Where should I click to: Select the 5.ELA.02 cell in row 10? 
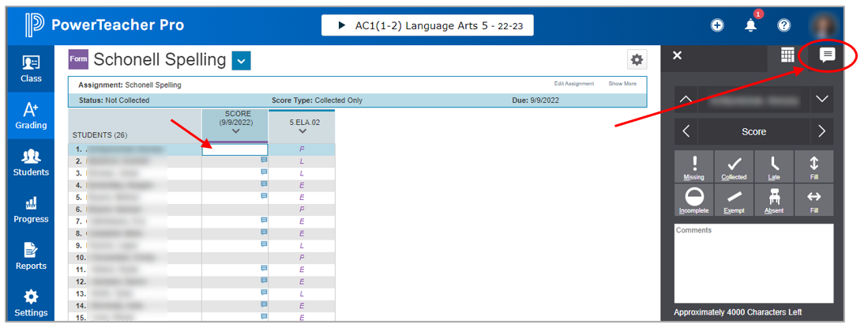click(x=302, y=257)
